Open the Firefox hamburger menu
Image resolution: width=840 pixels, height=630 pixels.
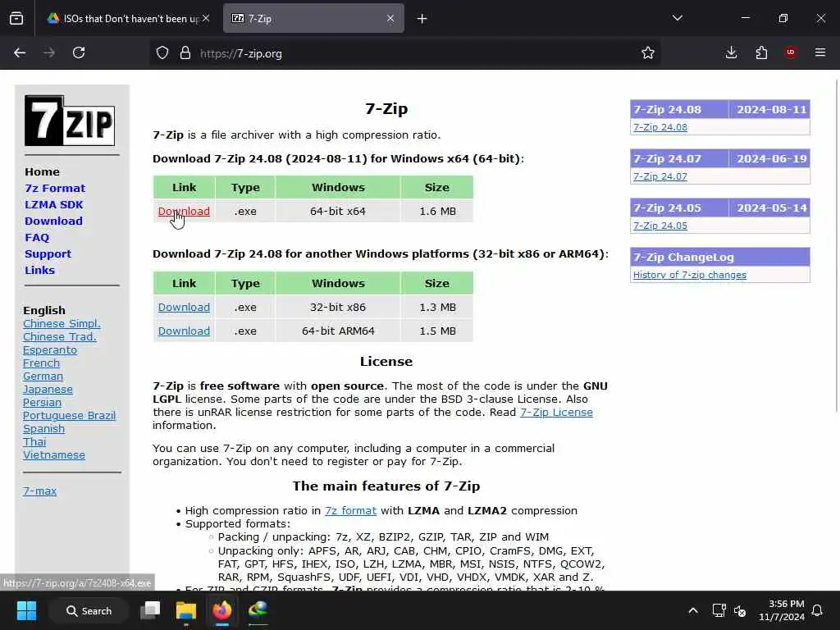coord(820,52)
